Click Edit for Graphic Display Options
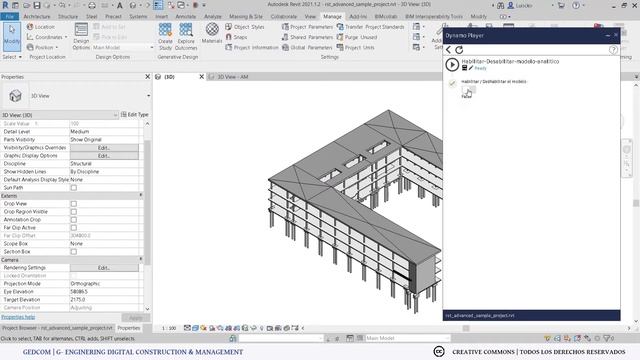Screen dimensions: 640x360 104,156
